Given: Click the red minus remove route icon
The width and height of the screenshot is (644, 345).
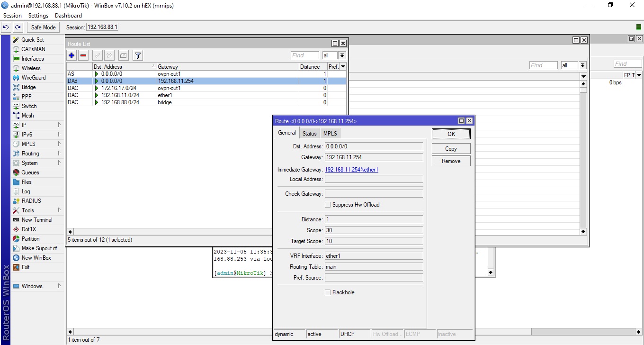Looking at the screenshot, I should 83,55.
